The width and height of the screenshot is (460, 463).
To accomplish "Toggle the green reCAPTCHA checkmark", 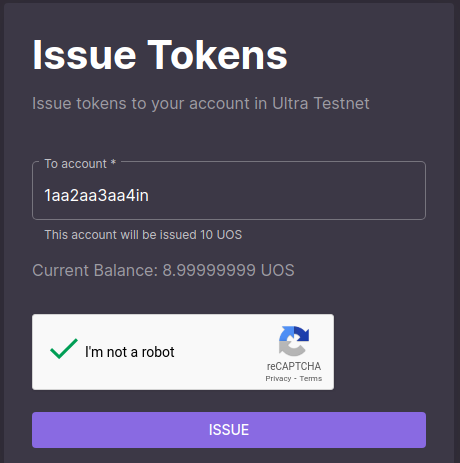I will (64, 349).
